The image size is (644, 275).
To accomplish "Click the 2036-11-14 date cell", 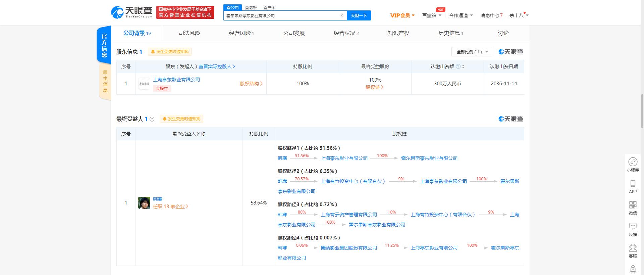I will pos(504,84).
